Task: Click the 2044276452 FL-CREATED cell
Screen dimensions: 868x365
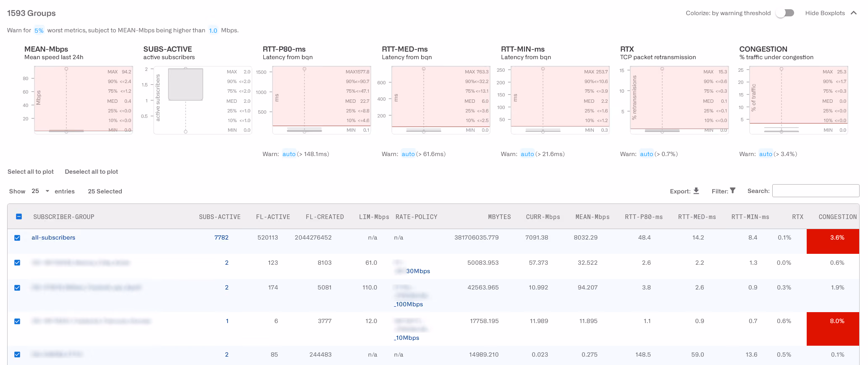Action: tap(313, 237)
